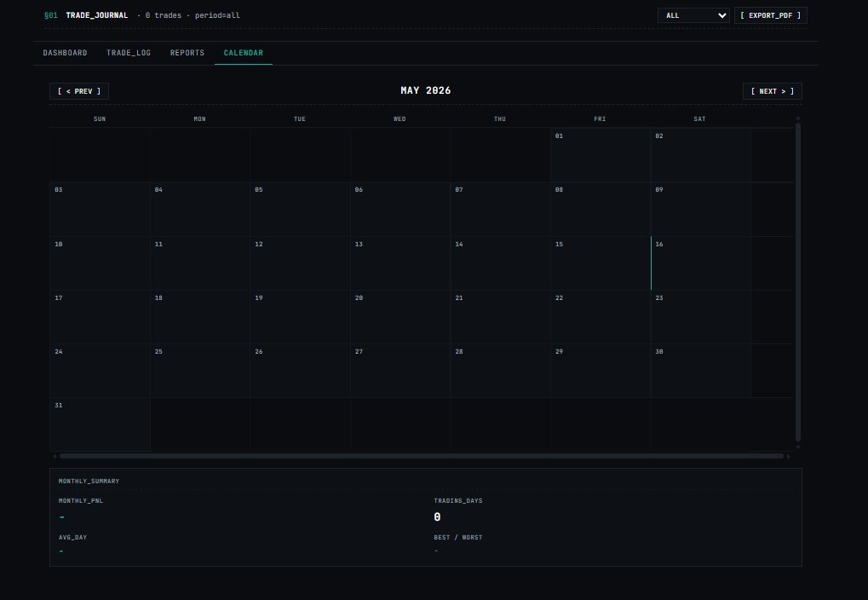Click the SUN column header
This screenshot has height=600, width=868.
(100, 118)
